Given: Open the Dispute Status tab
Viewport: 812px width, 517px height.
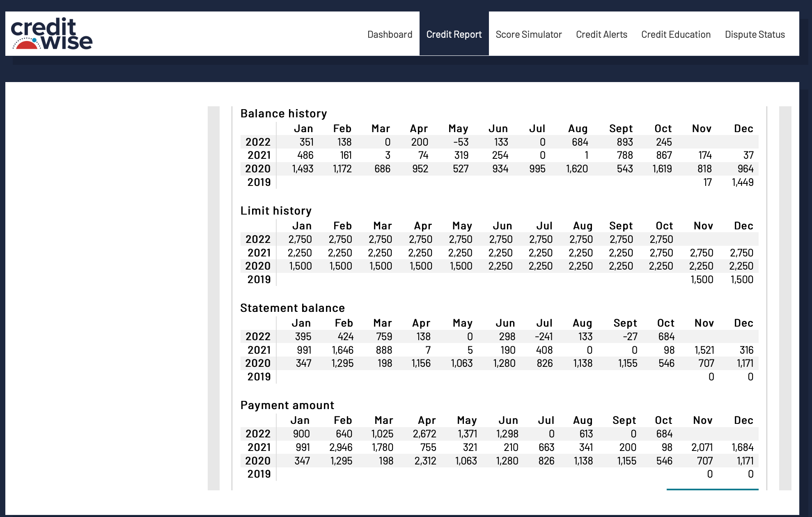Looking at the screenshot, I should click(755, 34).
